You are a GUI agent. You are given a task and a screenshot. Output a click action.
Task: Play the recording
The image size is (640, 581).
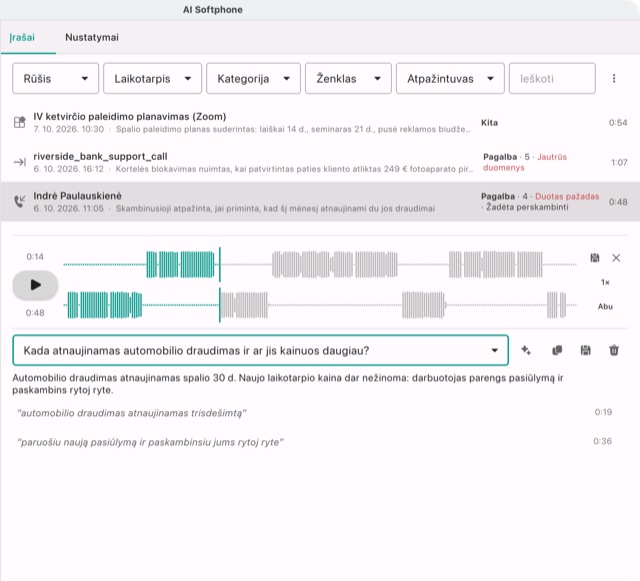tap(36, 285)
